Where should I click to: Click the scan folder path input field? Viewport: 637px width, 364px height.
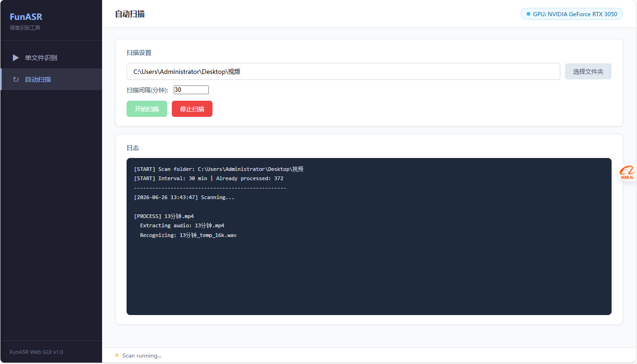(x=343, y=72)
